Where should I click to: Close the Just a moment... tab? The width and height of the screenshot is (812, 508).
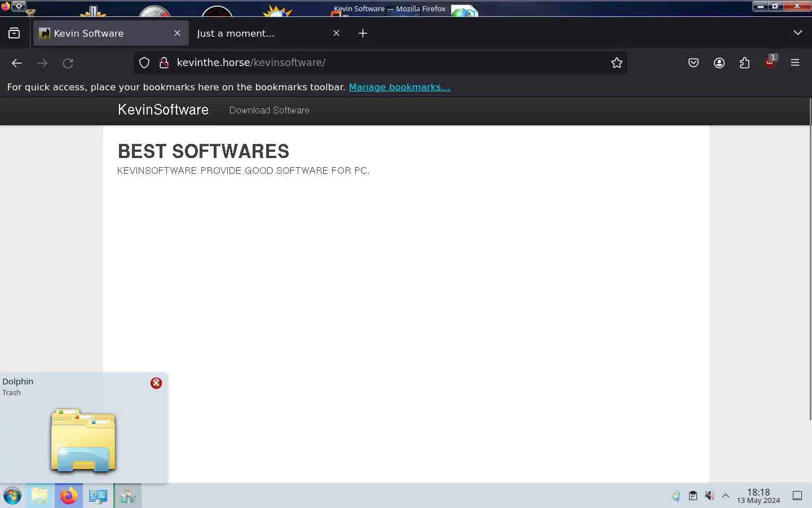(x=336, y=33)
